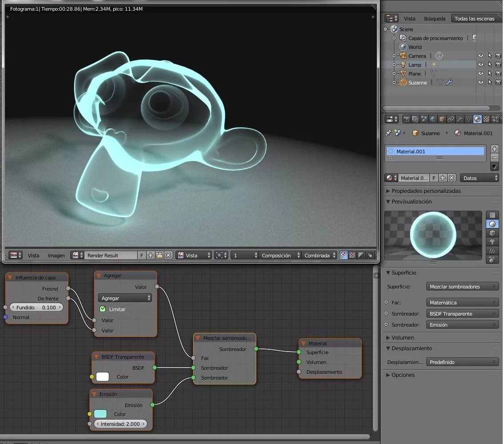Open the Scene properties tab

point(424,120)
